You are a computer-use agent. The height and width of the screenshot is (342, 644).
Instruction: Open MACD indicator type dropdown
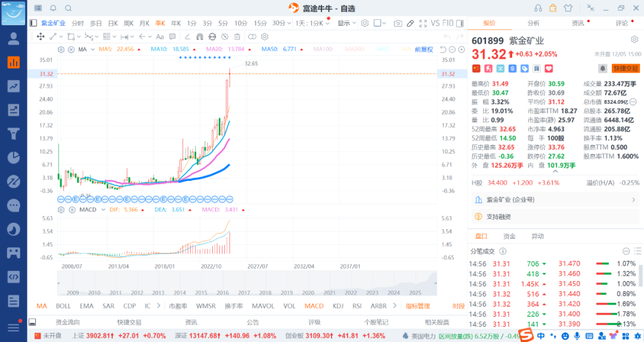[x=104, y=209]
